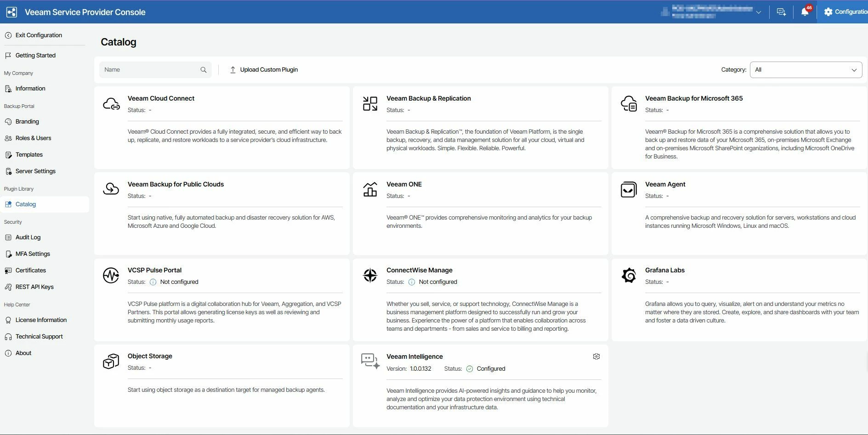Viewport: 868px width, 435px height.
Task: Open Veeam Intelligence settings gear
Action: [x=596, y=356]
